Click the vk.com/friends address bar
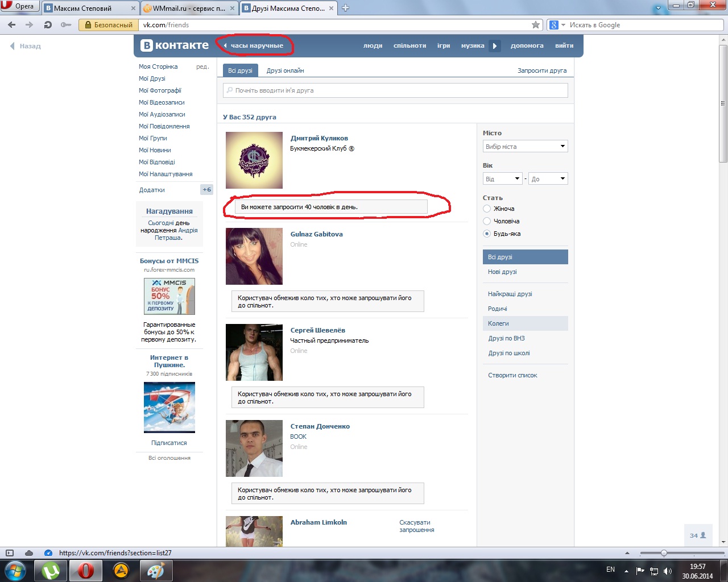 click(336, 25)
